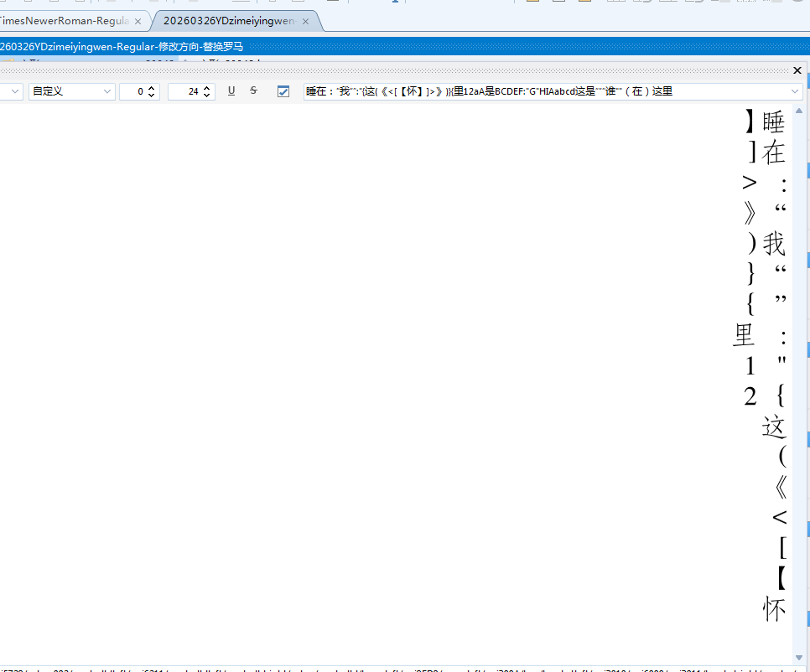This screenshot has height=672, width=810.
Task: Close the 20260326YDzimeiyingwen tab
Action: 305,21
